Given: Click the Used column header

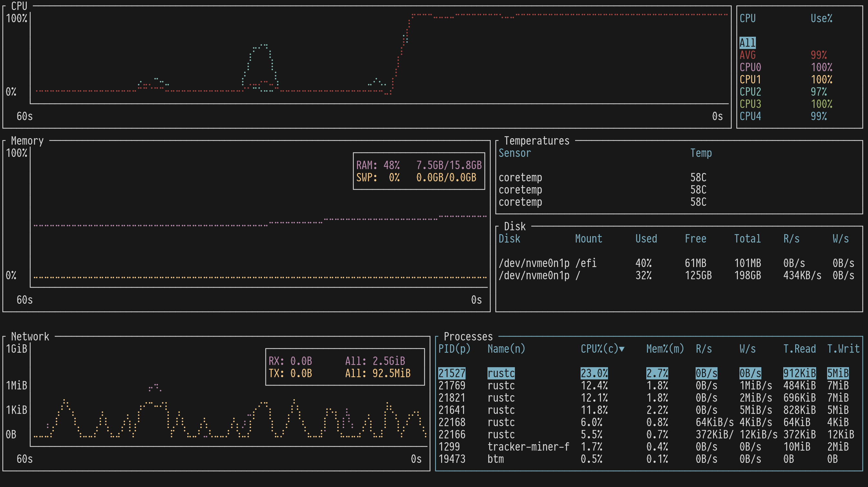Looking at the screenshot, I should [646, 238].
